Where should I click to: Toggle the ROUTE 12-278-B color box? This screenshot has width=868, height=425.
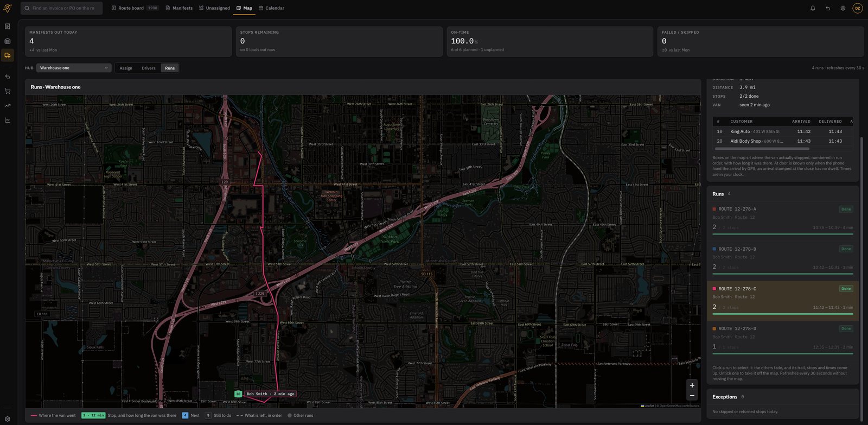click(x=714, y=249)
